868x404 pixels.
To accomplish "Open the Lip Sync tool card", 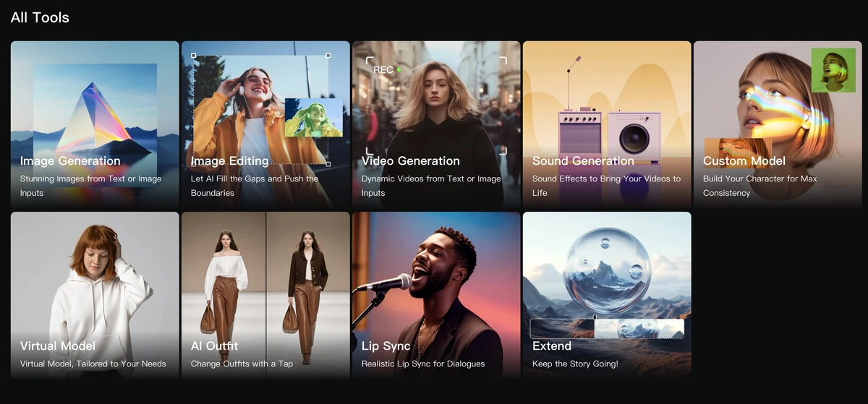I will click(436, 296).
